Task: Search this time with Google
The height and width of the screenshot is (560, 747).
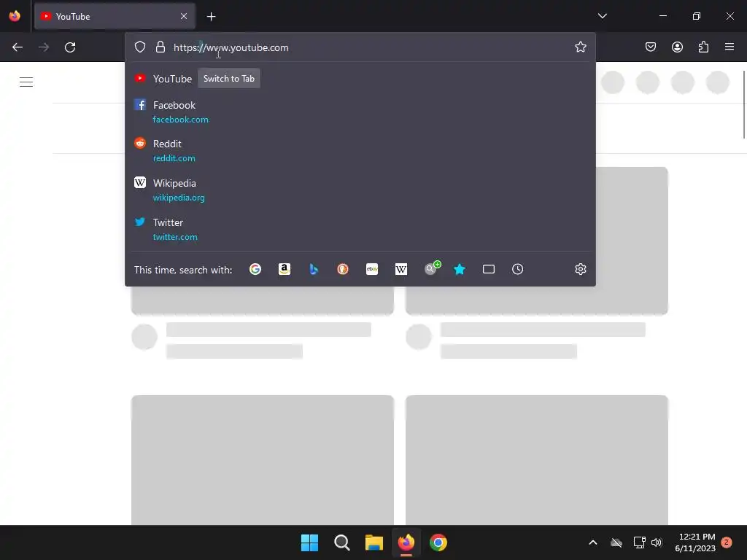Action: [255, 270]
